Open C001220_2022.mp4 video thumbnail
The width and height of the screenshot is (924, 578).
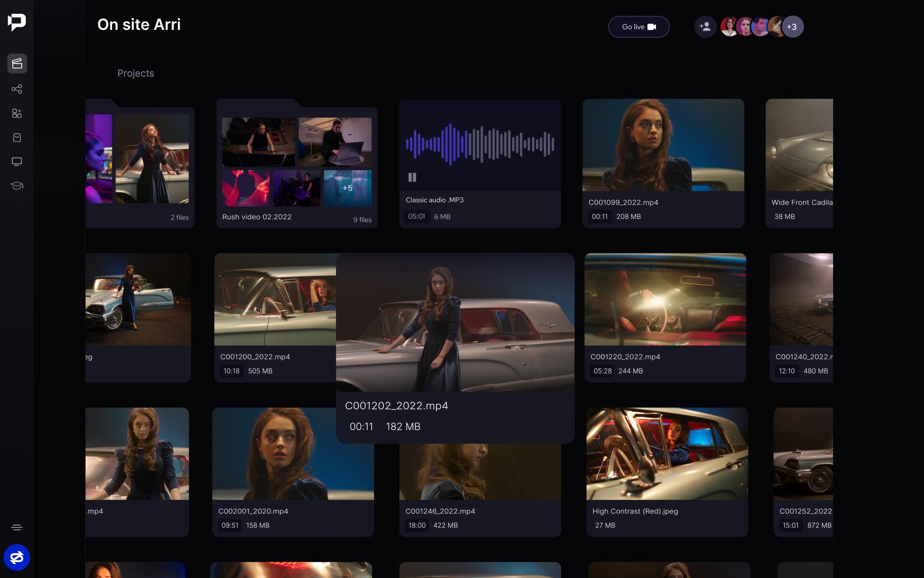(x=665, y=299)
